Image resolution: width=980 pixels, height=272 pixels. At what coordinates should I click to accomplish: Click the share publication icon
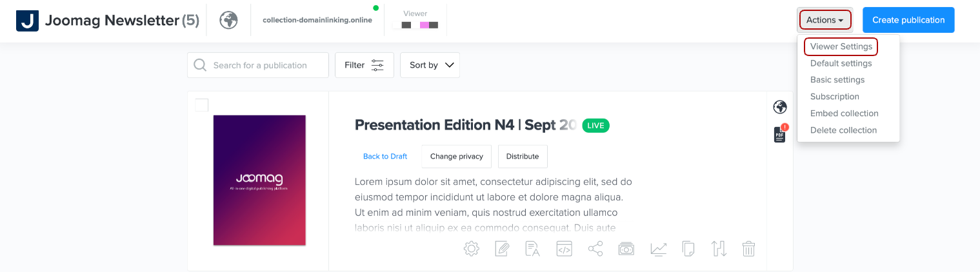595,249
